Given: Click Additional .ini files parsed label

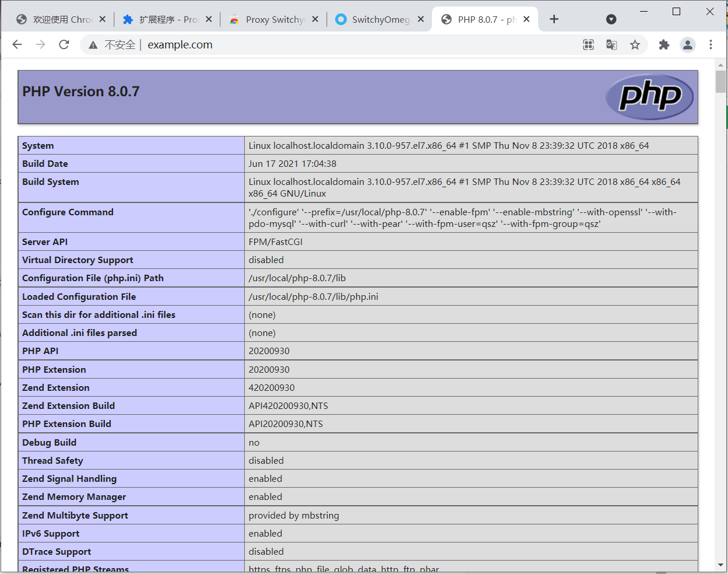Looking at the screenshot, I should coord(79,333).
